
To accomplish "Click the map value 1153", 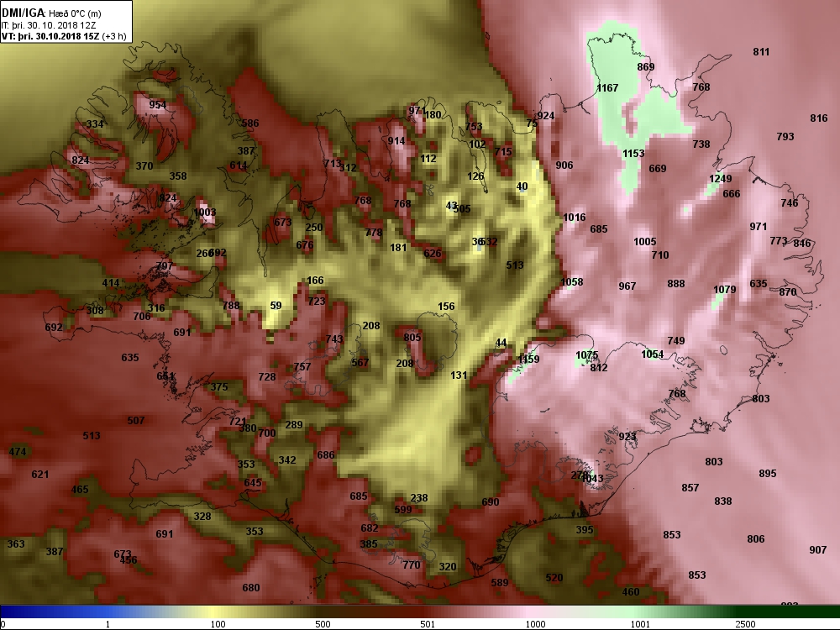I will 633,154.
